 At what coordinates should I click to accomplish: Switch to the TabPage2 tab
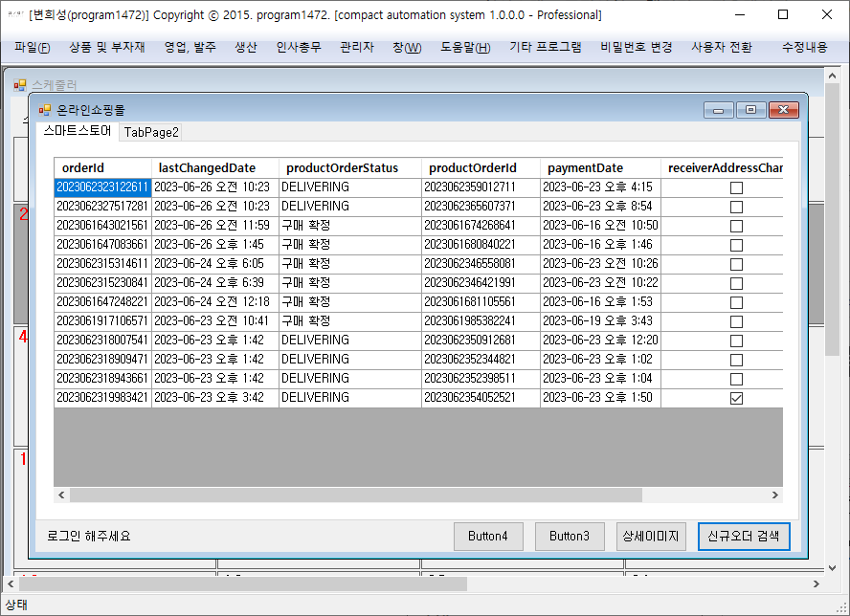(151, 132)
